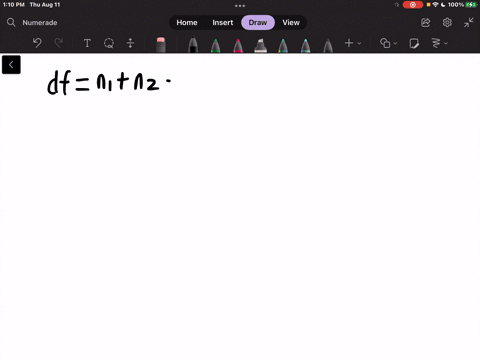Select the white highlighter marker
The height and width of the screenshot is (360, 480).
click(x=260, y=45)
